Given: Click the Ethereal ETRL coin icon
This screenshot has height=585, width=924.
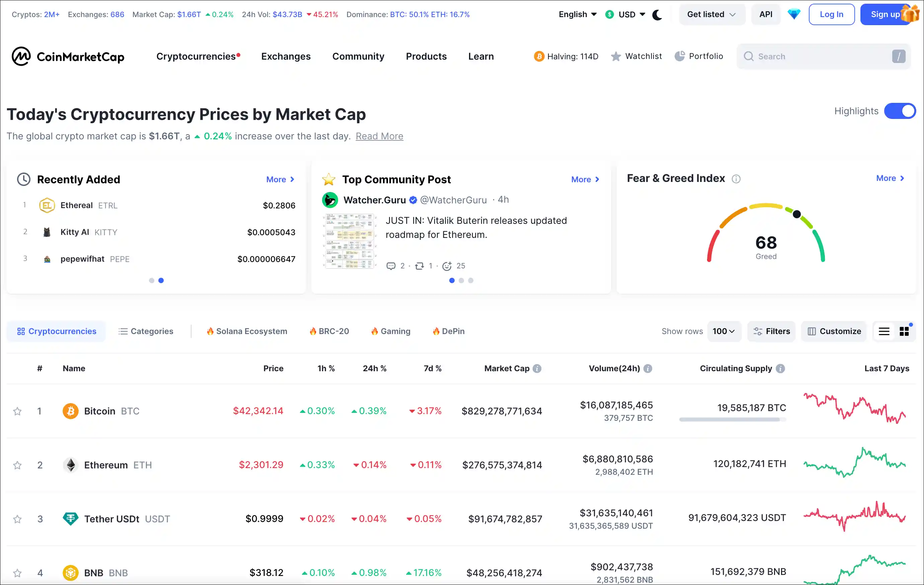Looking at the screenshot, I should pos(47,205).
